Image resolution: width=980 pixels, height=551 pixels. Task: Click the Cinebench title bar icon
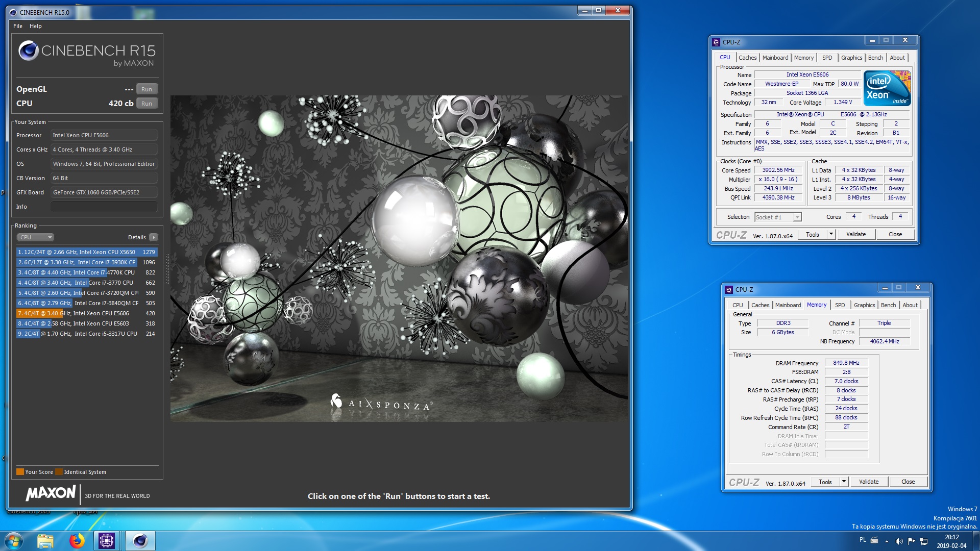pyautogui.click(x=13, y=13)
